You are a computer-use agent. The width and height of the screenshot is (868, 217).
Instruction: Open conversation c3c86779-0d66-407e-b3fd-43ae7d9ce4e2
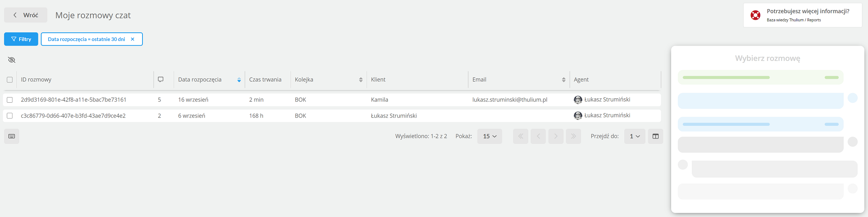pyautogui.click(x=73, y=115)
